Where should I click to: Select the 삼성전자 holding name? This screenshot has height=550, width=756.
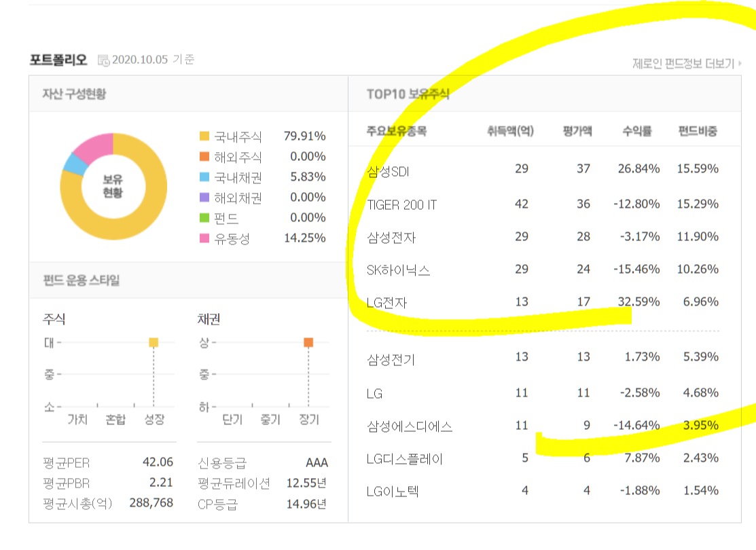tap(391, 237)
